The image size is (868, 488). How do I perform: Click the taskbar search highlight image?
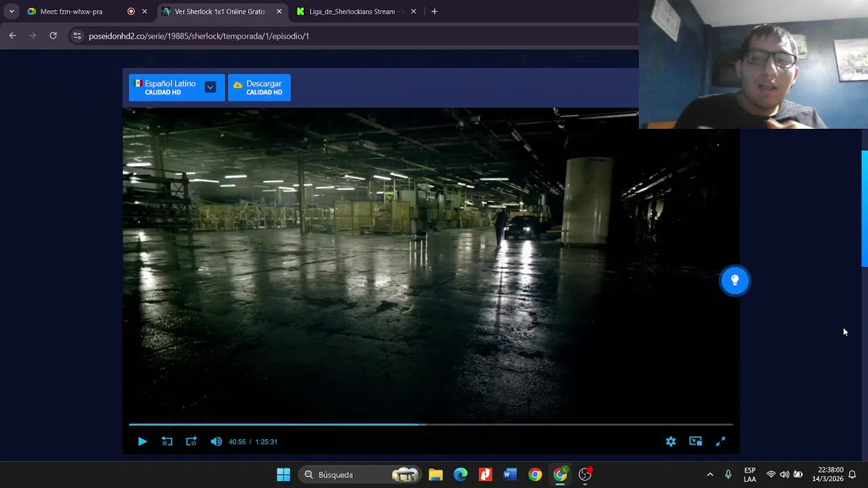coord(406,474)
